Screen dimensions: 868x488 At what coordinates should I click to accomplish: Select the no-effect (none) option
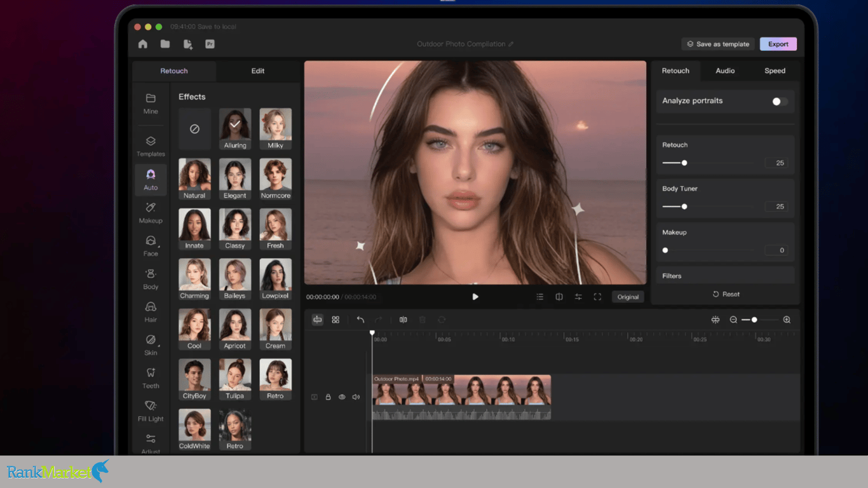click(194, 128)
